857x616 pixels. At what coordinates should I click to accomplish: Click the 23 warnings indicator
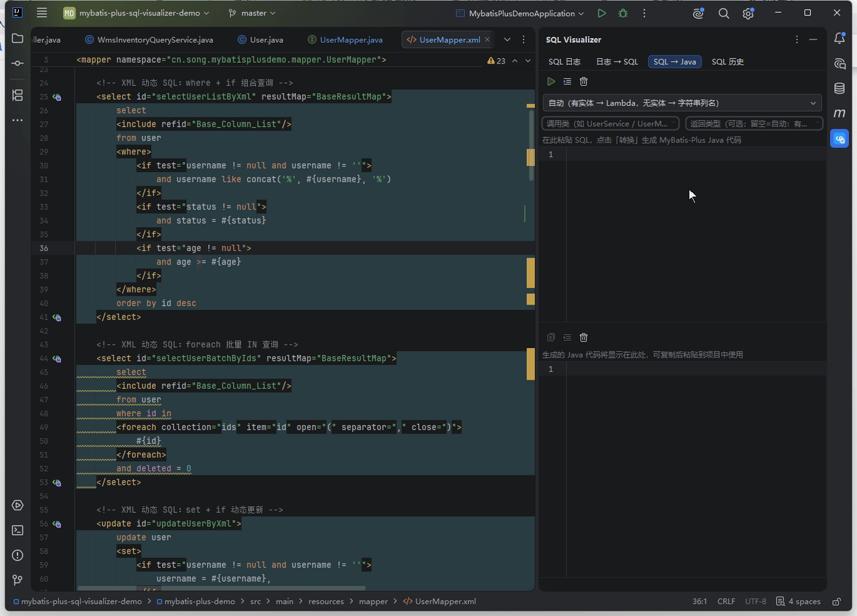(497, 60)
